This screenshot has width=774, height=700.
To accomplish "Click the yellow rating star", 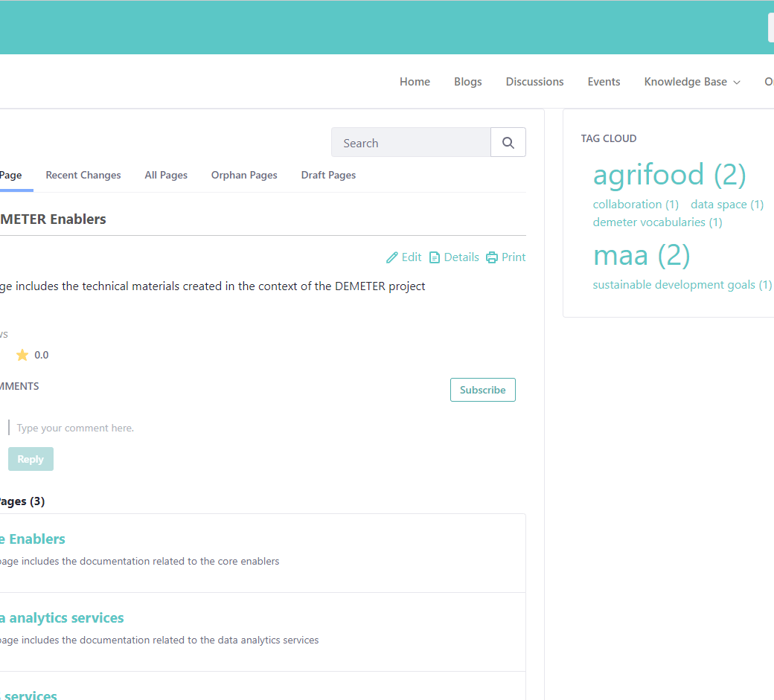I will (x=22, y=355).
